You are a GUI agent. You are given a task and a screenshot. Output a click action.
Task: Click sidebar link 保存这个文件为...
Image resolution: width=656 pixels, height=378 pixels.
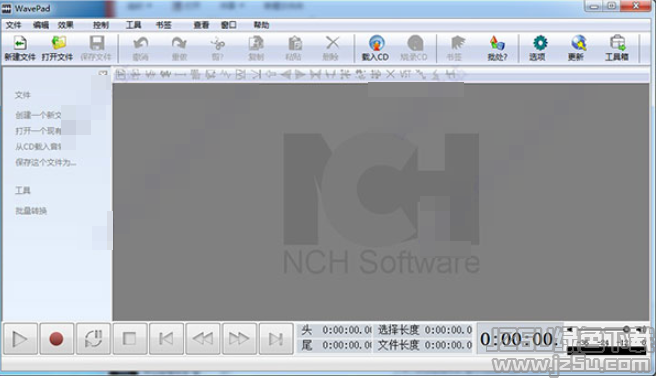click(x=46, y=162)
